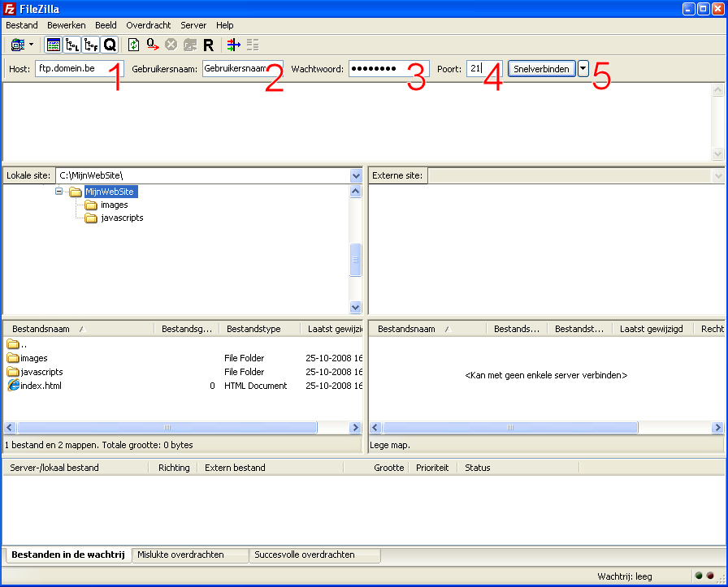Click the Status queue column header
This screenshot has height=587, width=728.
pyautogui.click(x=518, y=468)
